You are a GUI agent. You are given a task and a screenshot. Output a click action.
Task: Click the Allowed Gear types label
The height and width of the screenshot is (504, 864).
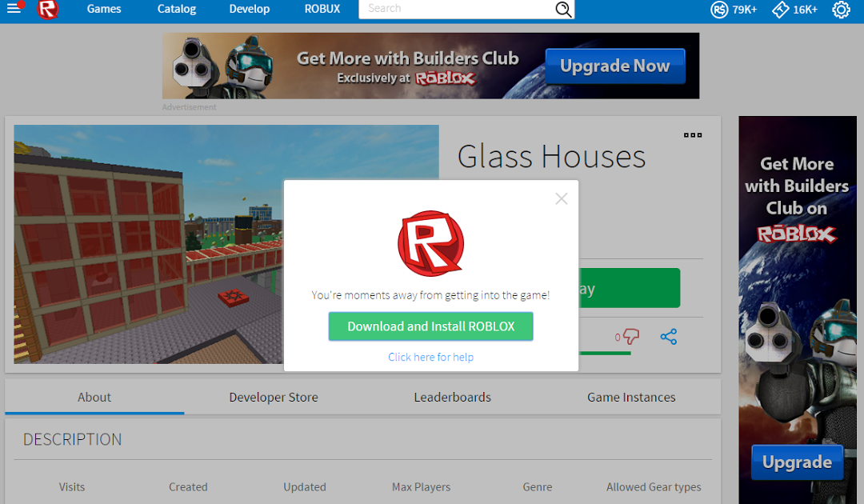coord(654,487)
